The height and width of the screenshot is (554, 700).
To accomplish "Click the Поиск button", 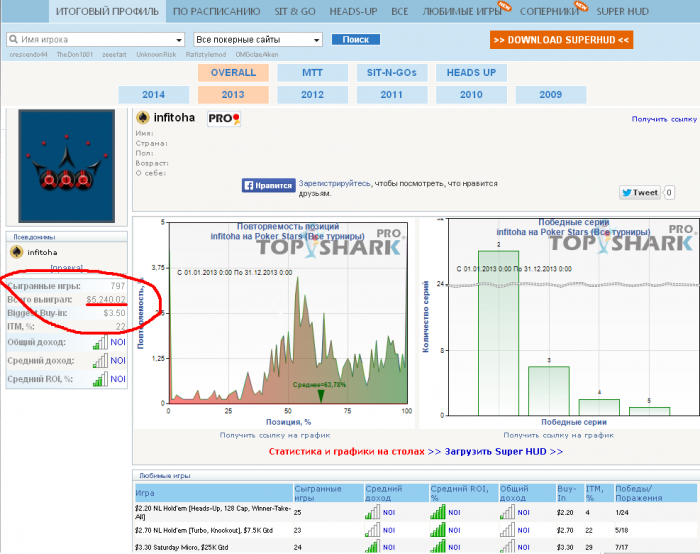I will (355, 39).
